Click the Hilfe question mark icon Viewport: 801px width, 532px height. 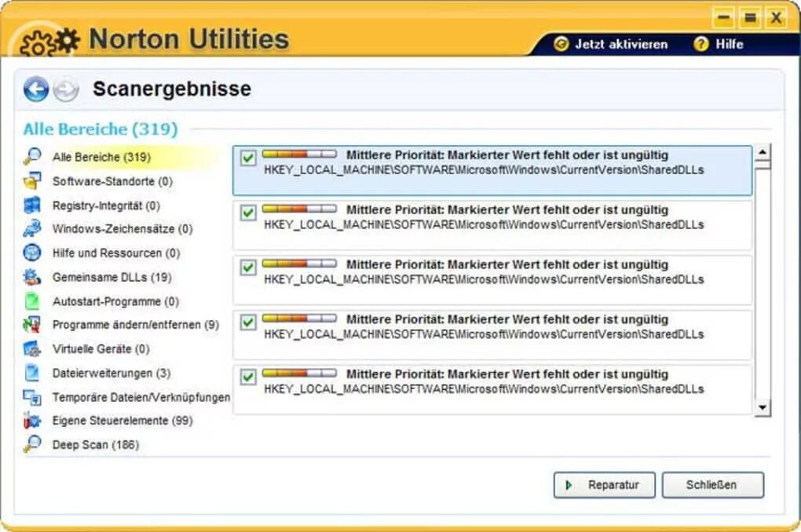(x=700, y=44)
